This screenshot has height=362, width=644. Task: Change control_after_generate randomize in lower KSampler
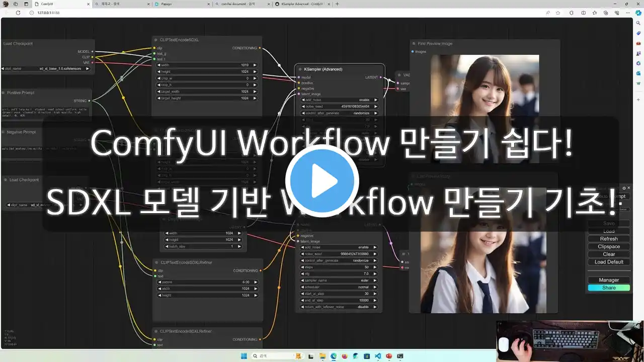point(339,260)
